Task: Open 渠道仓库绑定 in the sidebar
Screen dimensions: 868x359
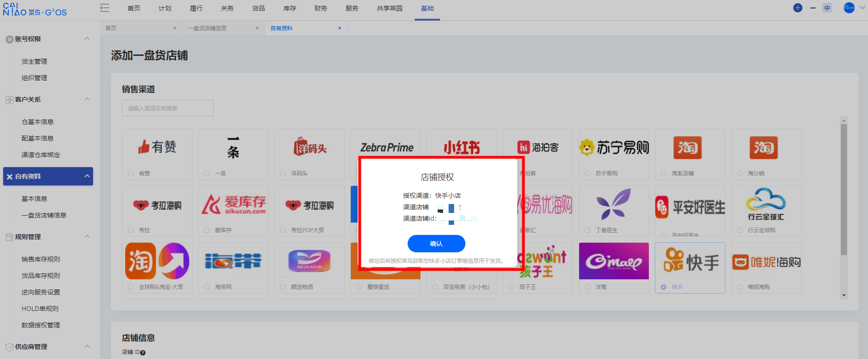Action: (41, 155)
